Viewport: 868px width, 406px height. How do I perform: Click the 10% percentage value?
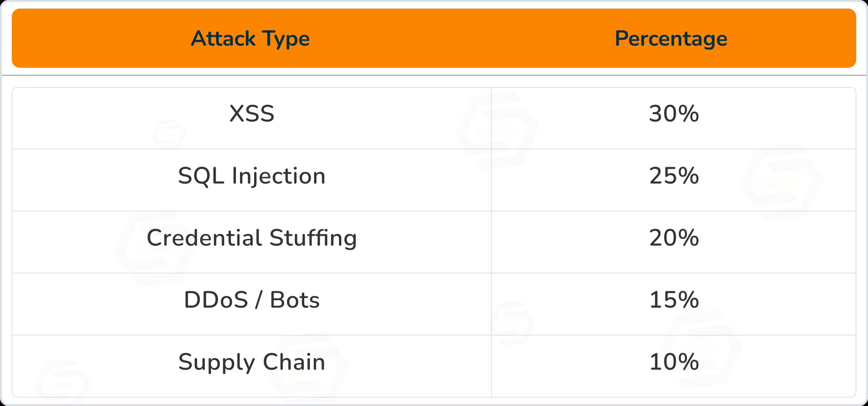pos(674,362)
